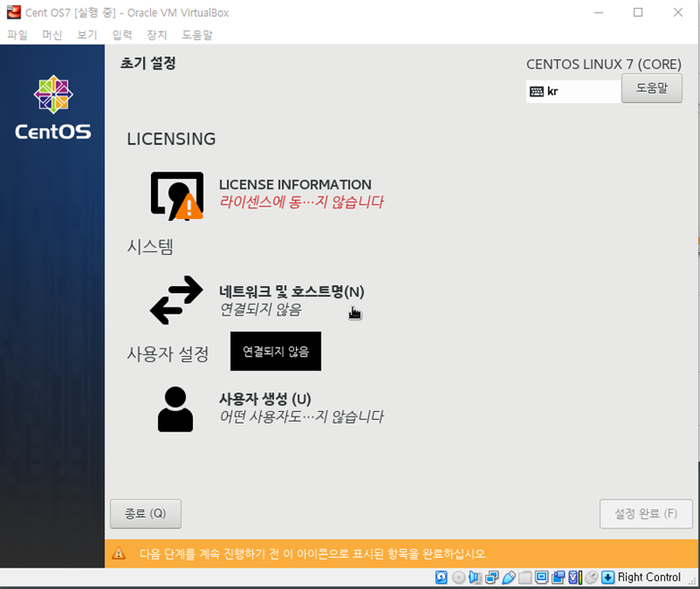Open 사용자 생성 (U) settings
Viewport: 700px width, 589px height.
pyautogui.click(x=266, y=399)
